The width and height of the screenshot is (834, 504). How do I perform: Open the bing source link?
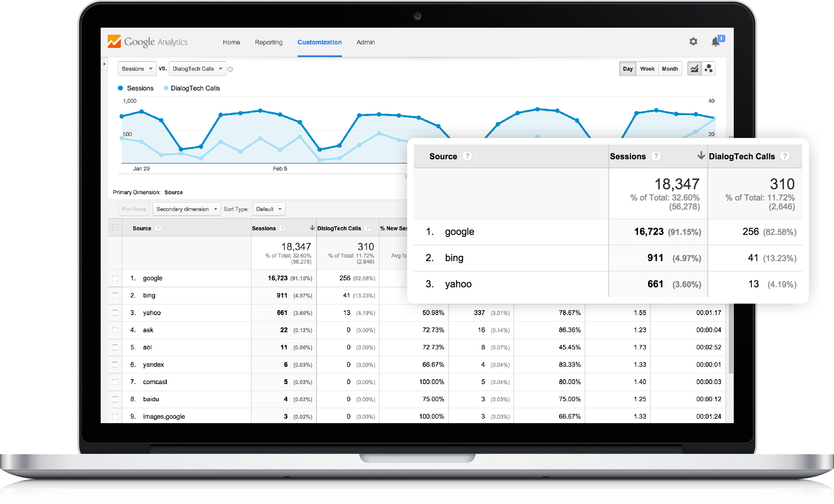[x=149, y=295]
